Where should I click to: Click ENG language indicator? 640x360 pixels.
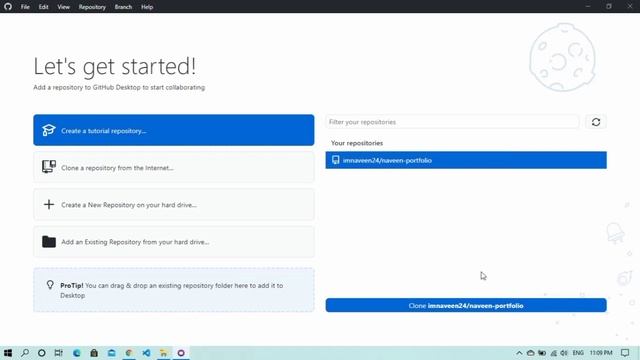click(578, 353)
